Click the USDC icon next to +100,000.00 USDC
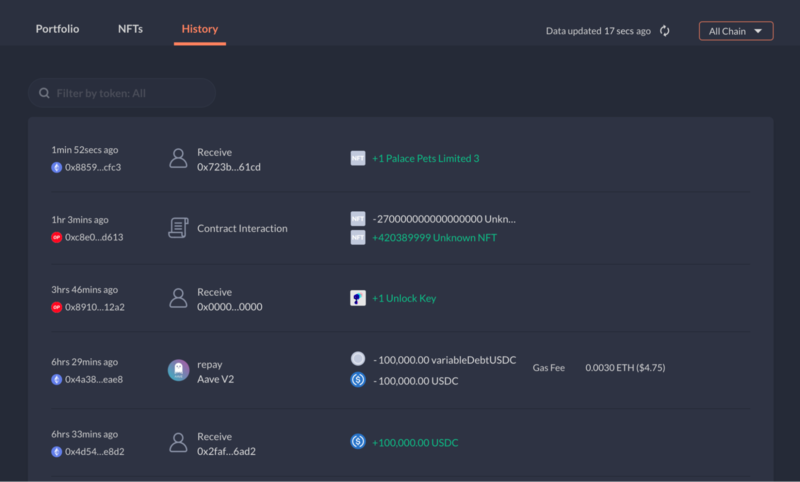The image size is (800, 482). click(x=358, y=441)
